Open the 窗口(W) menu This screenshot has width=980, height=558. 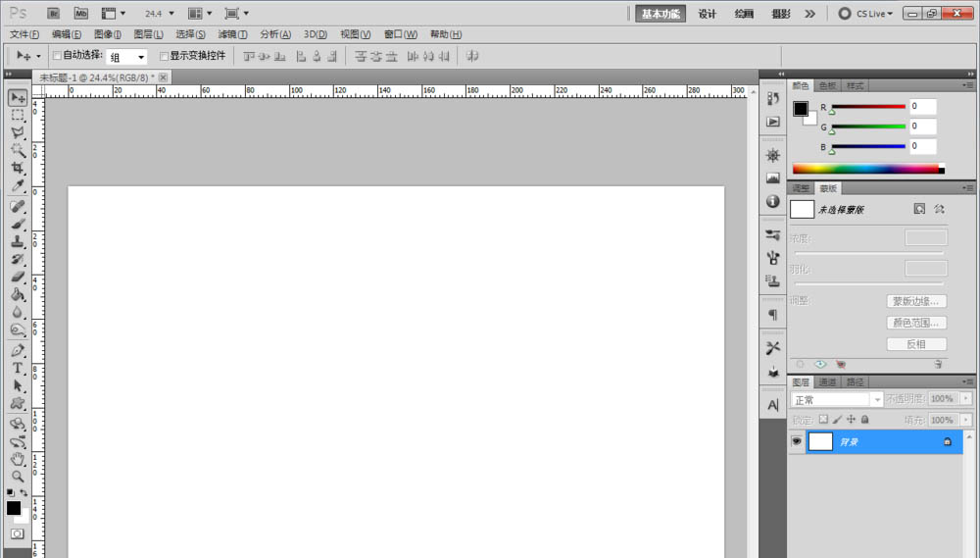[x=400, y=34]
